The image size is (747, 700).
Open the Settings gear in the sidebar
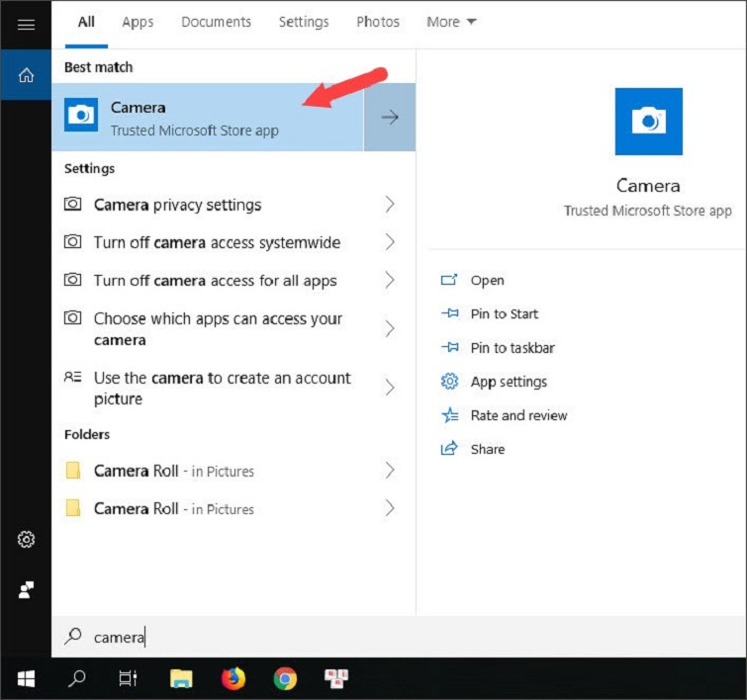coord(26,539)
